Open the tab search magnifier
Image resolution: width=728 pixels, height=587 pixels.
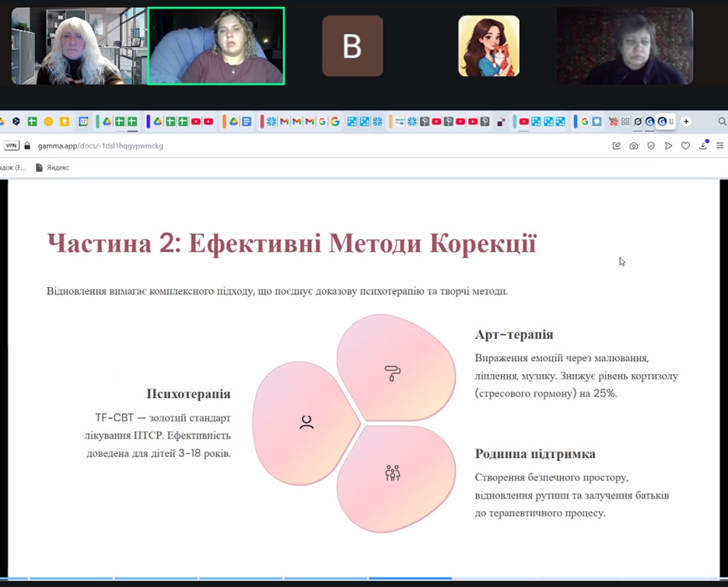[722, 121]
